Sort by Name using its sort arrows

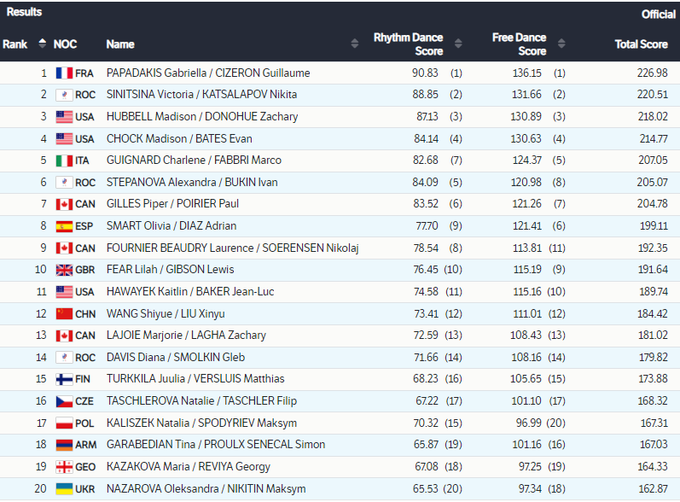point(356,44)
